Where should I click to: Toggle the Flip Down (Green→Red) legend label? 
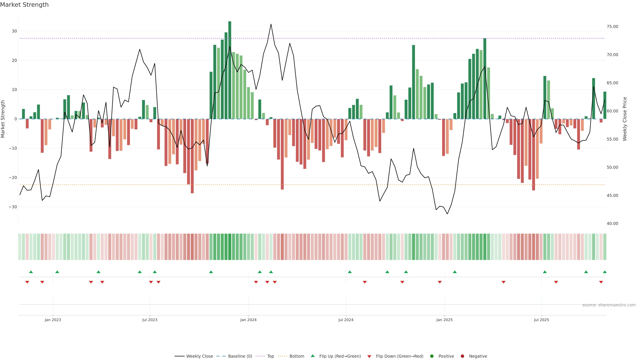click(x=399, y=356)
